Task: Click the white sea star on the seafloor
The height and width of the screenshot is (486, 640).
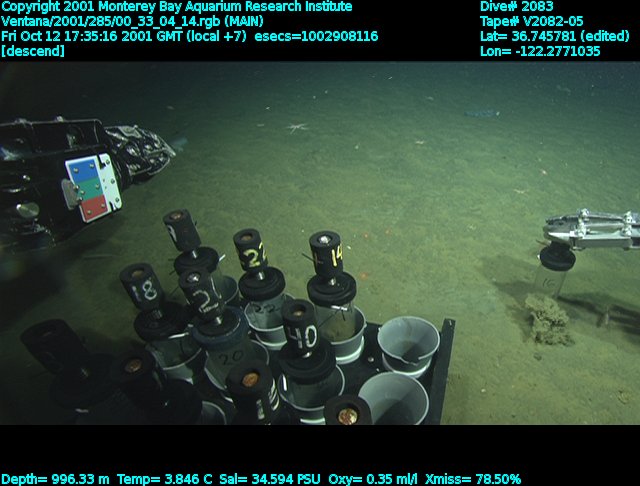Action: coord(298,128)
